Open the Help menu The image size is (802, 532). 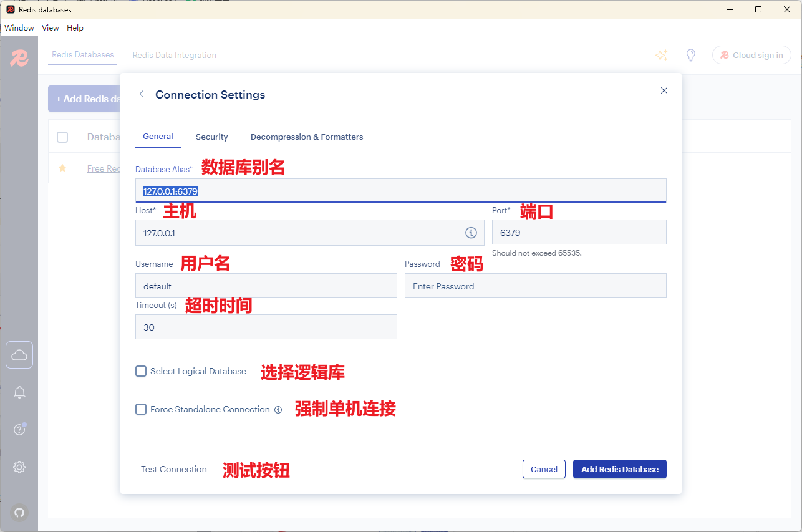[x=75, y=28]
